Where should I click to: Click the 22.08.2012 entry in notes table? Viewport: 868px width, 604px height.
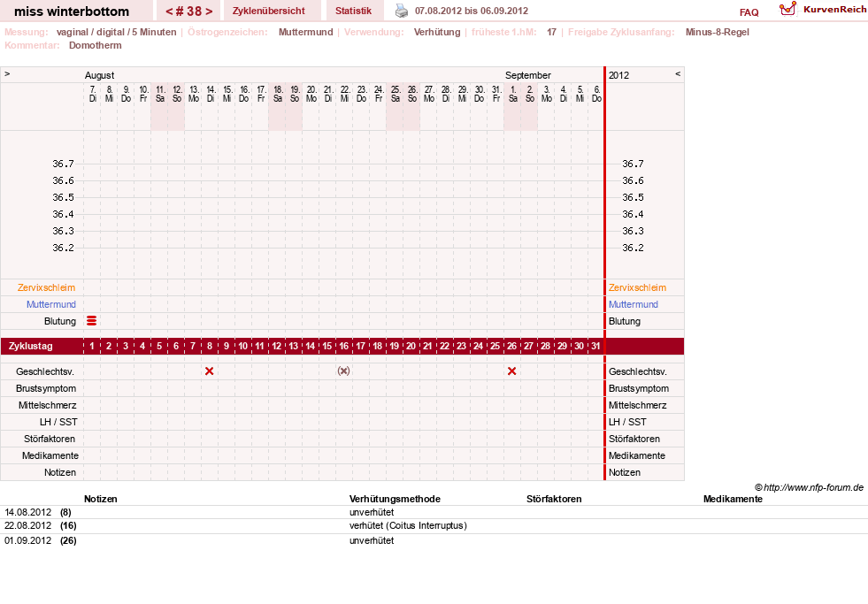click(27, 525)
